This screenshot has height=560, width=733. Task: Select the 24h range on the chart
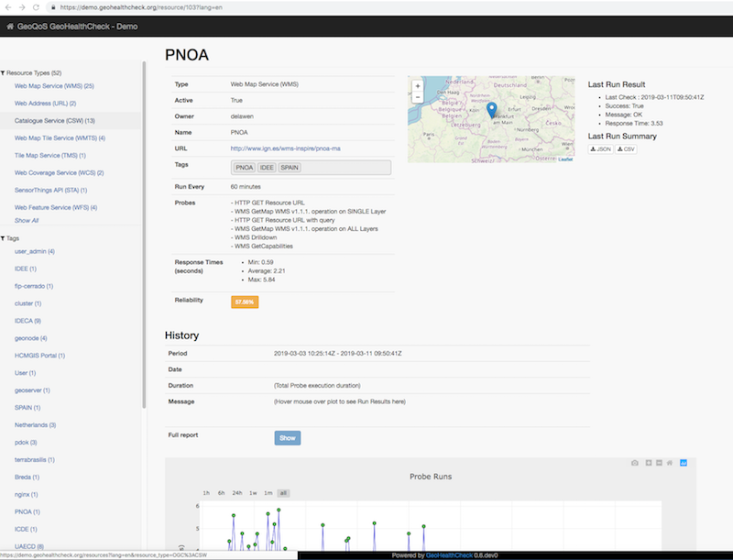(x=236, y=493)
